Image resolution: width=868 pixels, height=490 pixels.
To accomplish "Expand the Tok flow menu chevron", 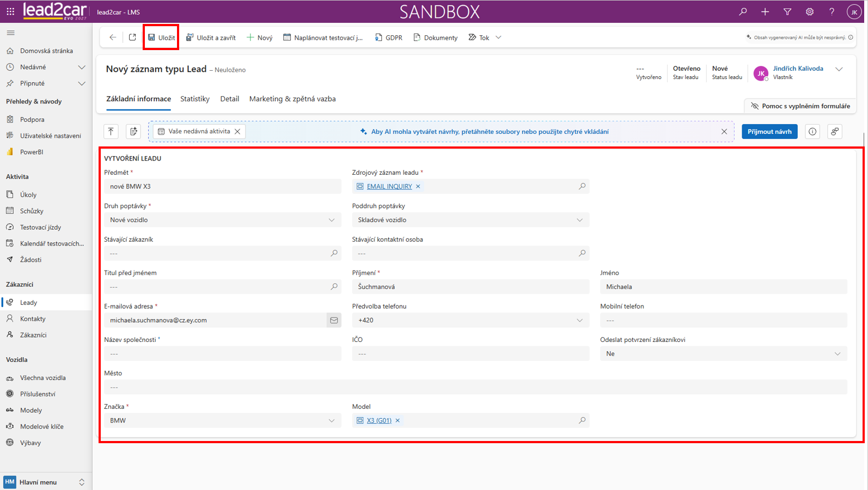I will (498, 38).
